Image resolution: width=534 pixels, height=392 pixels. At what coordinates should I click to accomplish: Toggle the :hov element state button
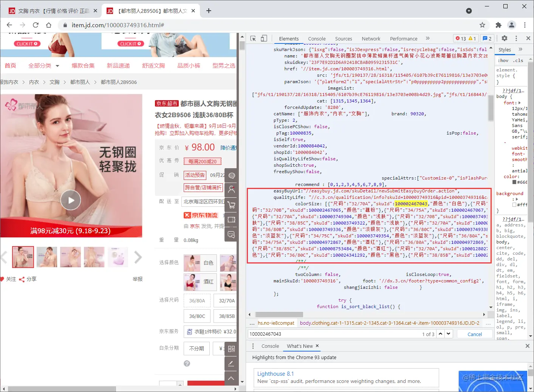click(x=503, y=60)
